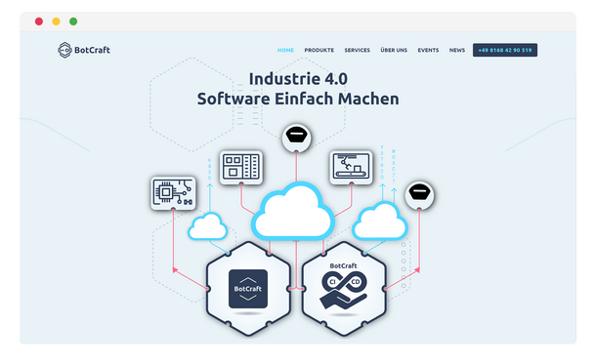The width and height of the screenshot is (596, 364).
Task: Go to the SERVICES page
Action: pos(357,50)
